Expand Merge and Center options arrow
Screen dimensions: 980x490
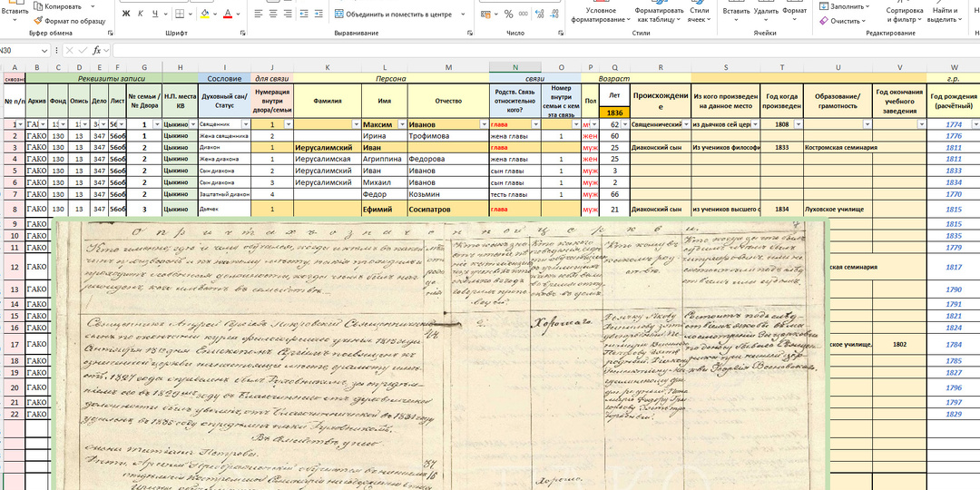click(463, 13)
